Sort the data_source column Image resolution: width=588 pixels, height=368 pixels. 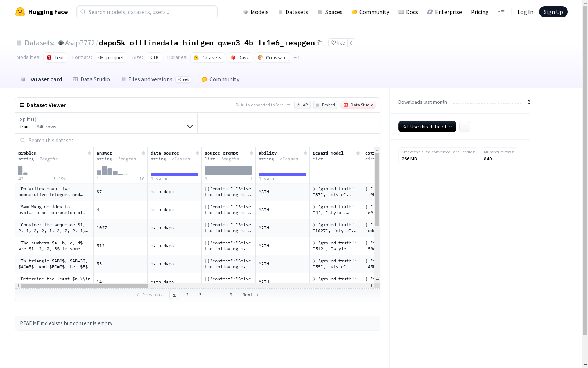coord(197,153)
